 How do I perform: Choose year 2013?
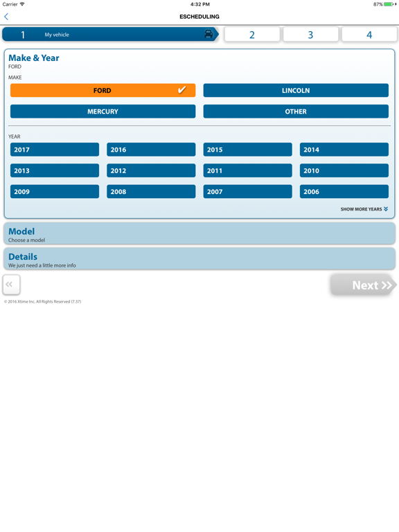[x=55, y=170]
